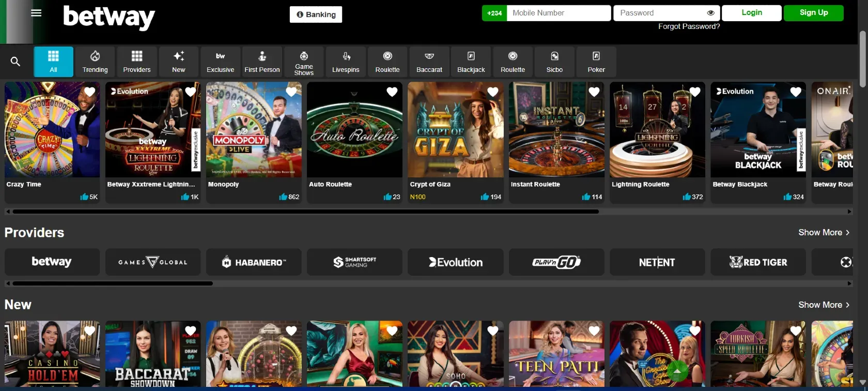868x391 pixels.
Task: Select the Play'n GO provider
Action: [556, 262]
